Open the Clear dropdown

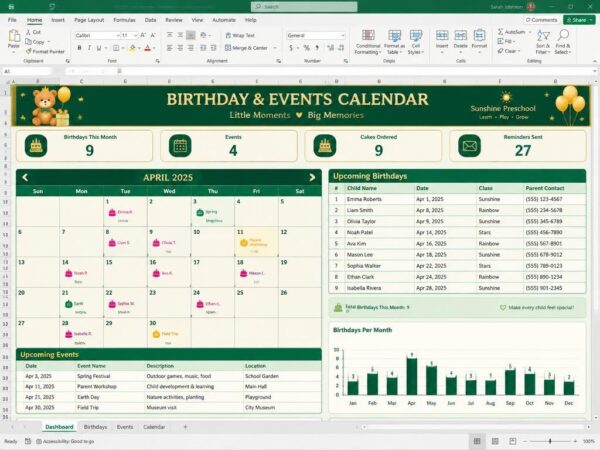click(509, 51)
